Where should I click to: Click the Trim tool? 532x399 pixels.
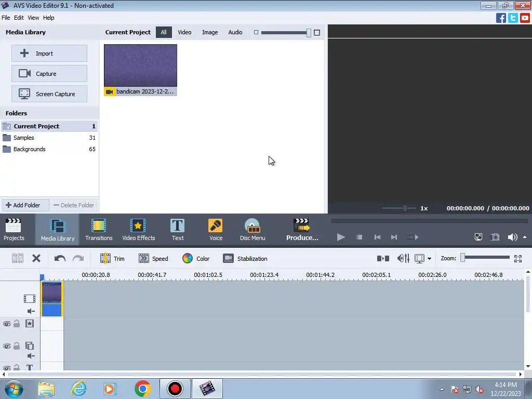point(112,259)
